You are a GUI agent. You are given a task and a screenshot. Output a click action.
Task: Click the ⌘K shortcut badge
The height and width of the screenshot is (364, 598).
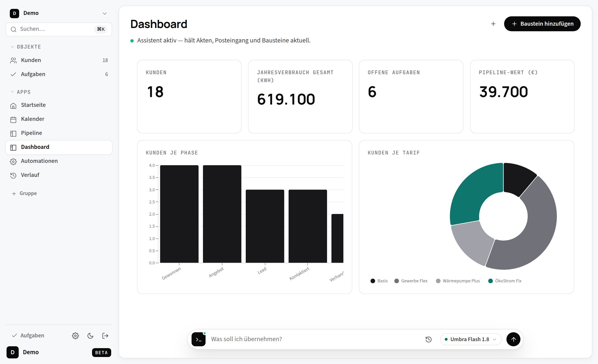pos(101,29)
